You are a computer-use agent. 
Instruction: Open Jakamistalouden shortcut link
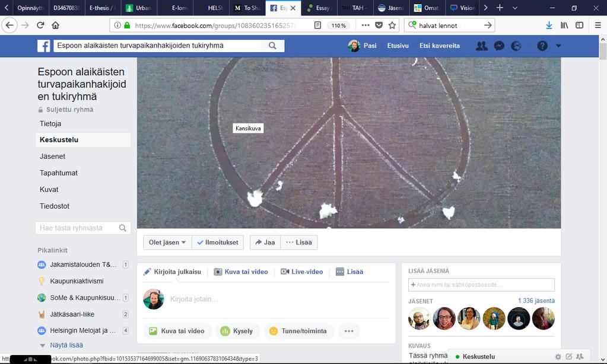tap(83, 264)
